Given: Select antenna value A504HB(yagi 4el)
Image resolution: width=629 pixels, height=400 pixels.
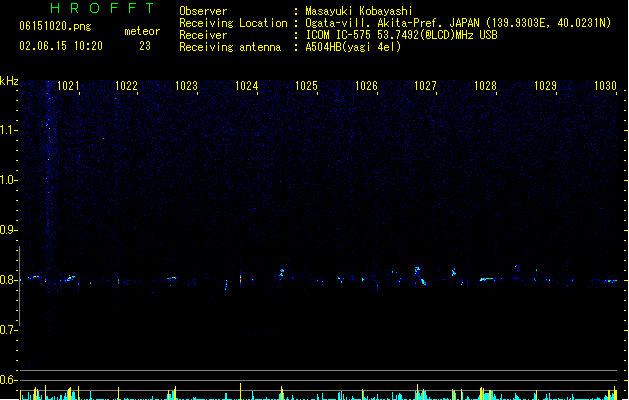Looking at the screenshot, I should pos(353,47).
